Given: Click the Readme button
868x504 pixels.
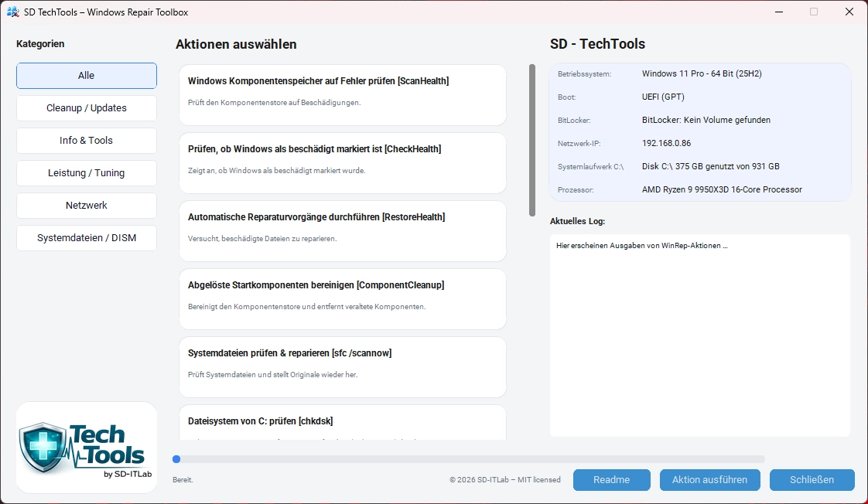Looking at the screenshot, I should click(x=612, y=480).
